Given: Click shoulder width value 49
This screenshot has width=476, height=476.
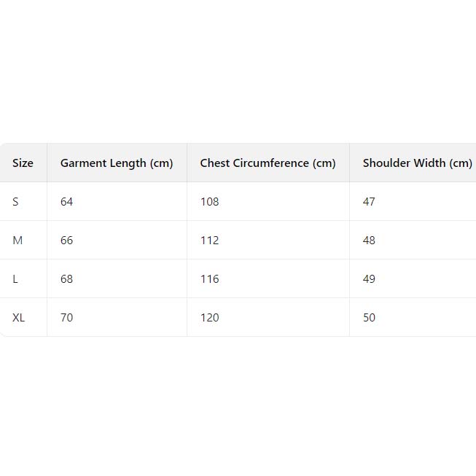Looking at the screenshot, I should click(x=369, y=279).
